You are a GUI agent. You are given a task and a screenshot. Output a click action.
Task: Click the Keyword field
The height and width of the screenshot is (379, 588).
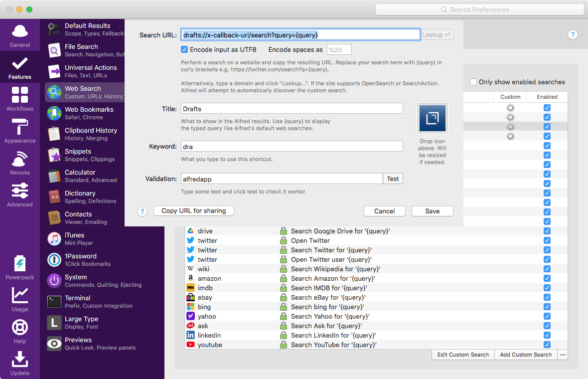[292, 146]
